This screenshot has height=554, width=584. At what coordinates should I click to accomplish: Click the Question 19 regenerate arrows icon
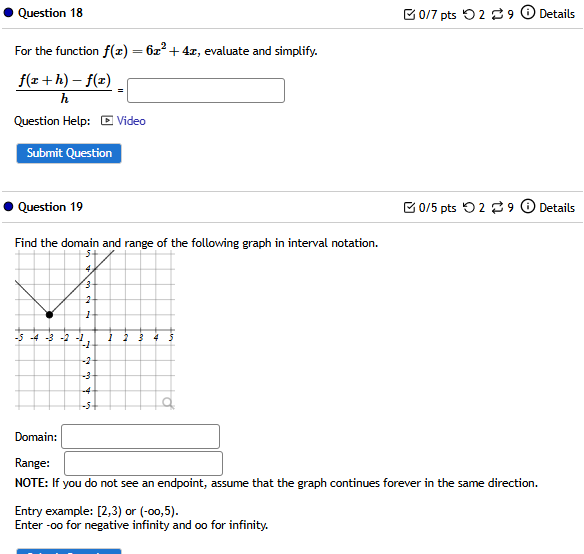[x=497, y=208]
